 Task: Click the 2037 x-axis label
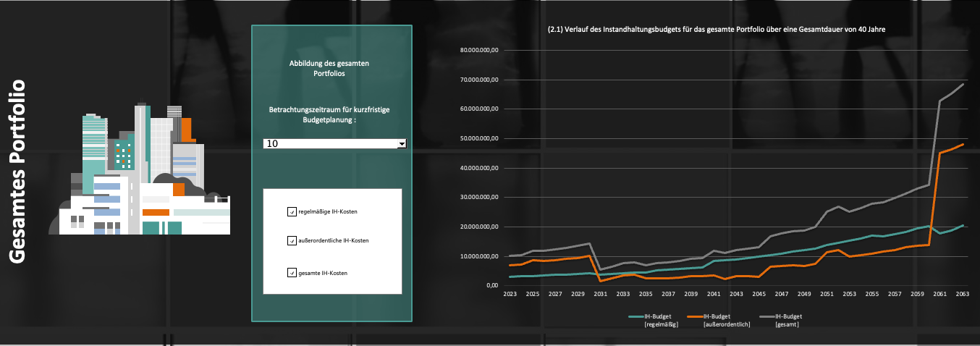click(669, 295)
